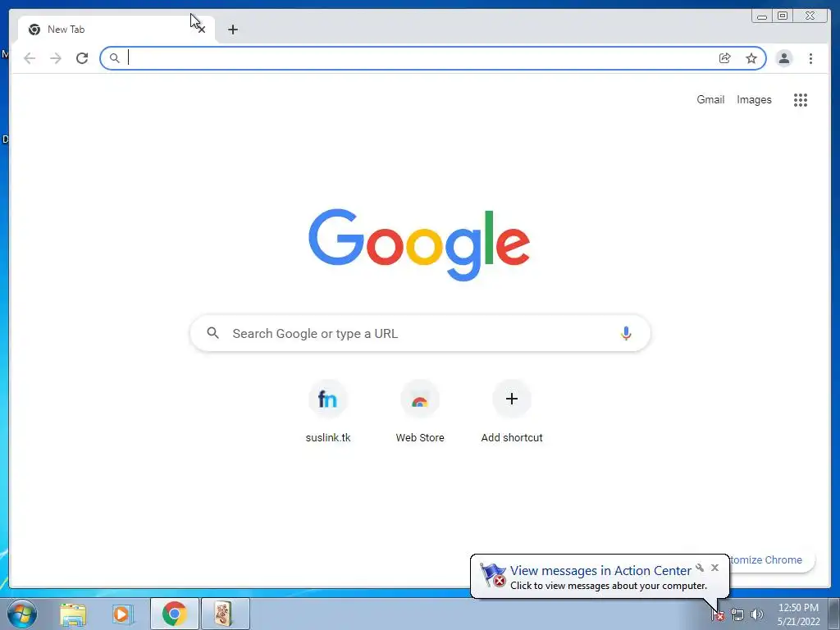Open the Google apps grid
Screen dimensions: 840x630
(801, 99)
